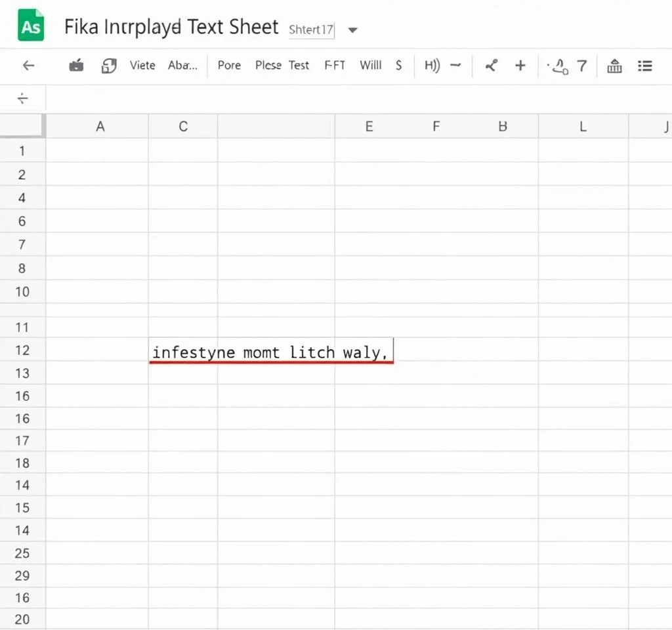Viewport: 672px width, 630px height.
Task: Click the Fika Intrplayd Text Sheet title
Action: click(171, 27)
